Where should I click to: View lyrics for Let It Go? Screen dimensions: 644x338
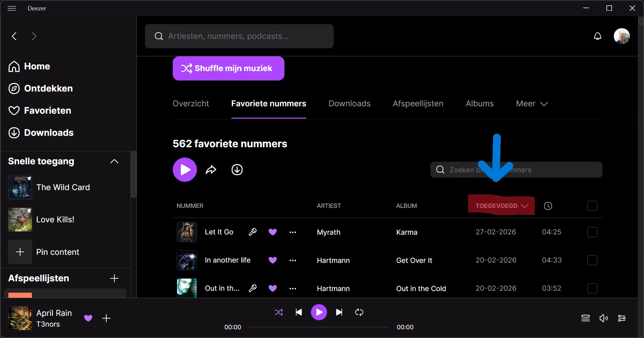pos(253,232)
